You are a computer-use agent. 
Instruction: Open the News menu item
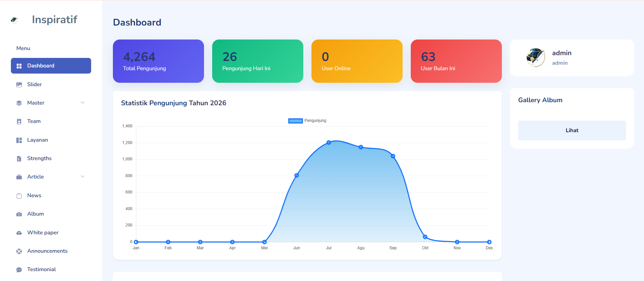click(x=51, y=196)
